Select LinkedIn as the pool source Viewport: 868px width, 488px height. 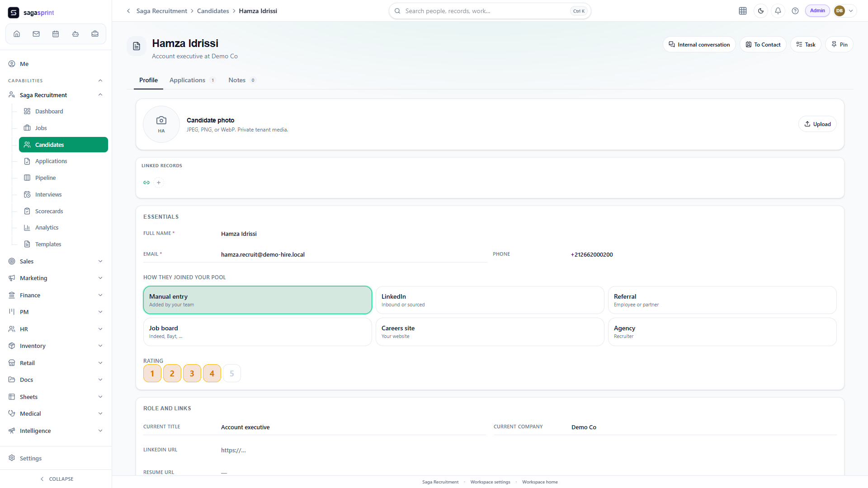(x=490, y=300)
